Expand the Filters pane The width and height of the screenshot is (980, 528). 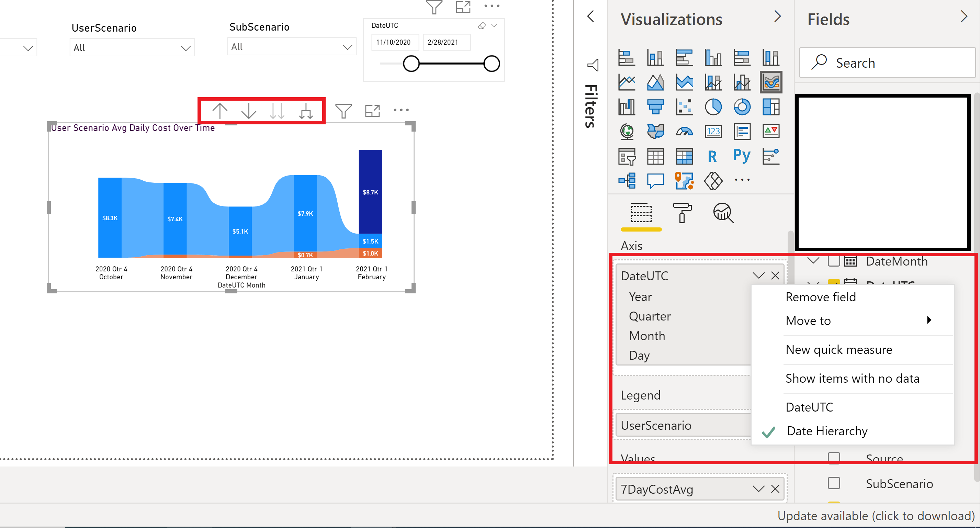590,16
